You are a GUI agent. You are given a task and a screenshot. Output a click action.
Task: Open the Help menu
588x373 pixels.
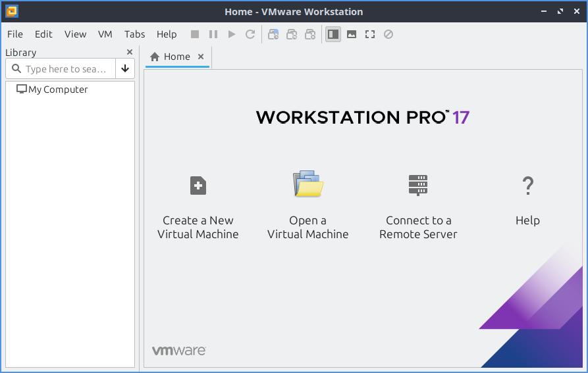167,34
